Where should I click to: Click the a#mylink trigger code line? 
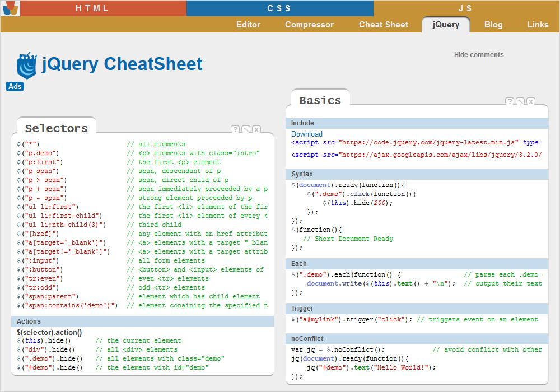click(414, 319)
